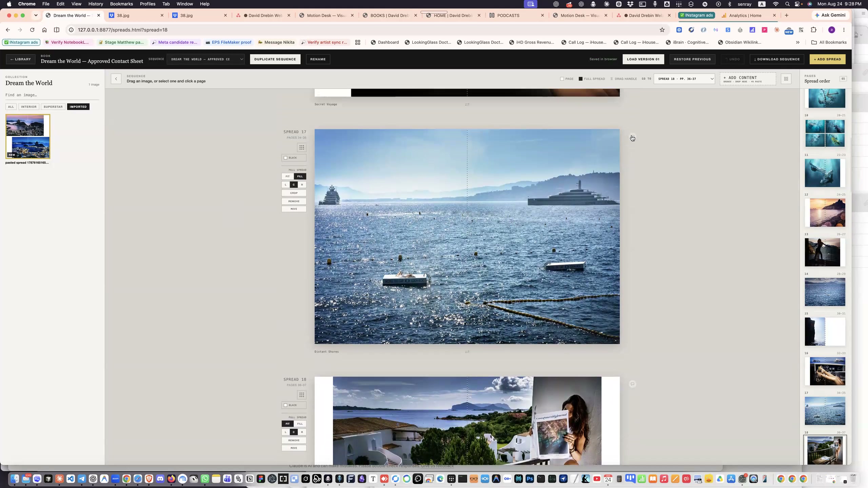Open All Bookmarks folder
Image resolution: width=868 pixels, height=488 pixels.
(829, 42)
